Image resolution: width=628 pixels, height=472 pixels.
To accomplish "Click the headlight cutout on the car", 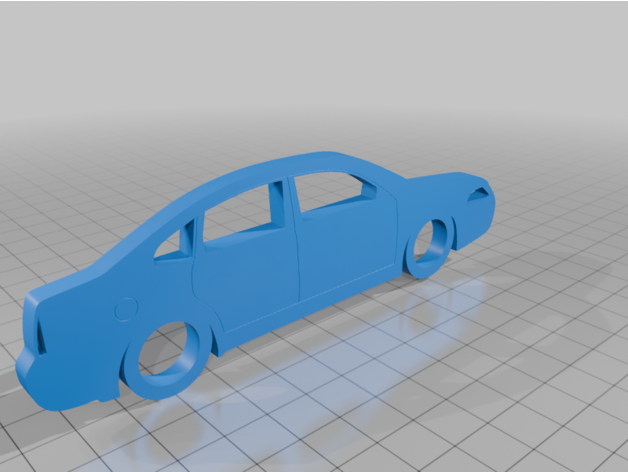I will (481, 193).
